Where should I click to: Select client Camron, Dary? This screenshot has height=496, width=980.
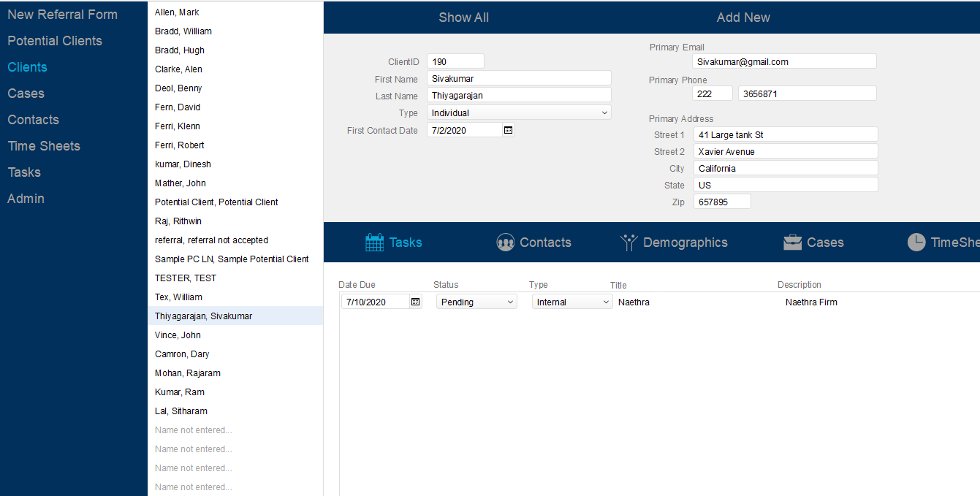pyautogui.click(x=235, y=354)
